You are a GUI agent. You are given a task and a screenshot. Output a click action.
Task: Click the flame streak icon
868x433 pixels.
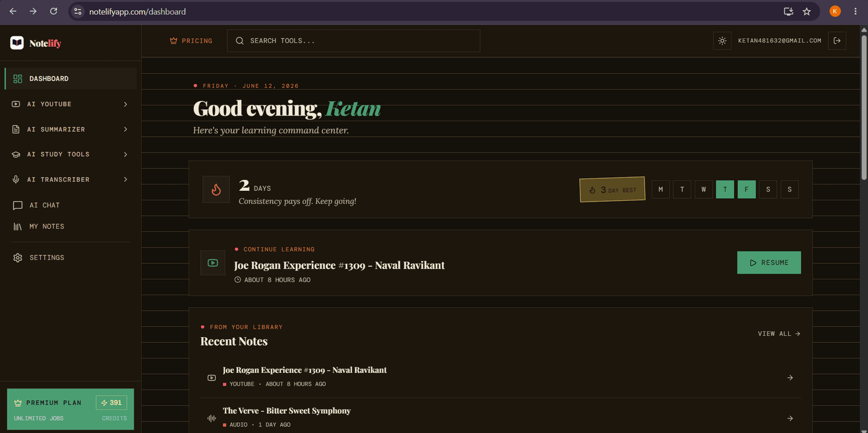coord(216,189)
